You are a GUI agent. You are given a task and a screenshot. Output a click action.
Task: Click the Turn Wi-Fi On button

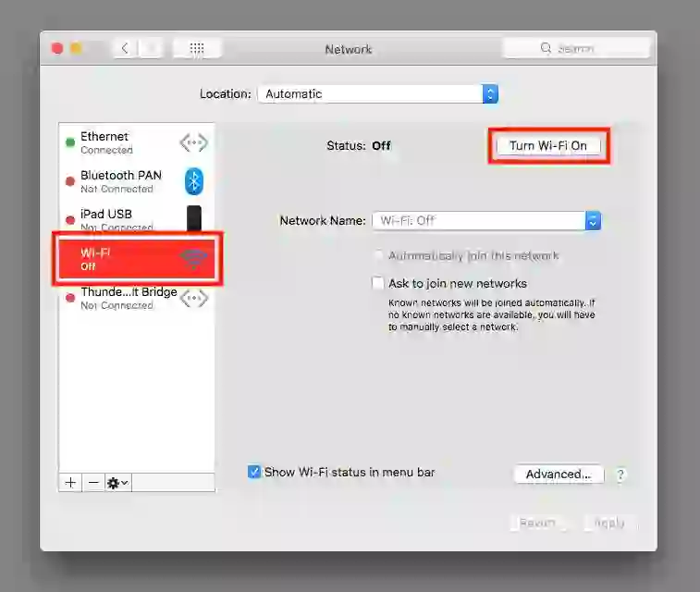(x=548, y=146)
